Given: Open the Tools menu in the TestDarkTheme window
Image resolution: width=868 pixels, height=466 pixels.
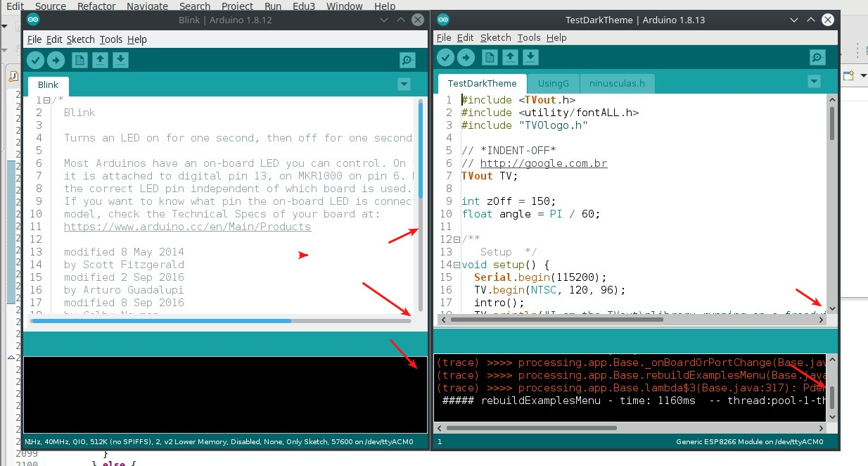Looking at the screenshot, I should click(529, 37).
